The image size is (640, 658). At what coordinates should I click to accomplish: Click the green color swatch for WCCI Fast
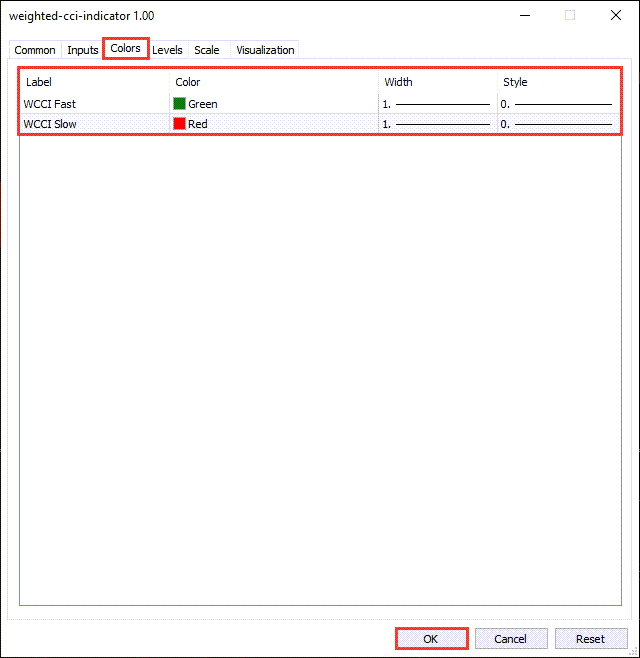coord(180,104)
